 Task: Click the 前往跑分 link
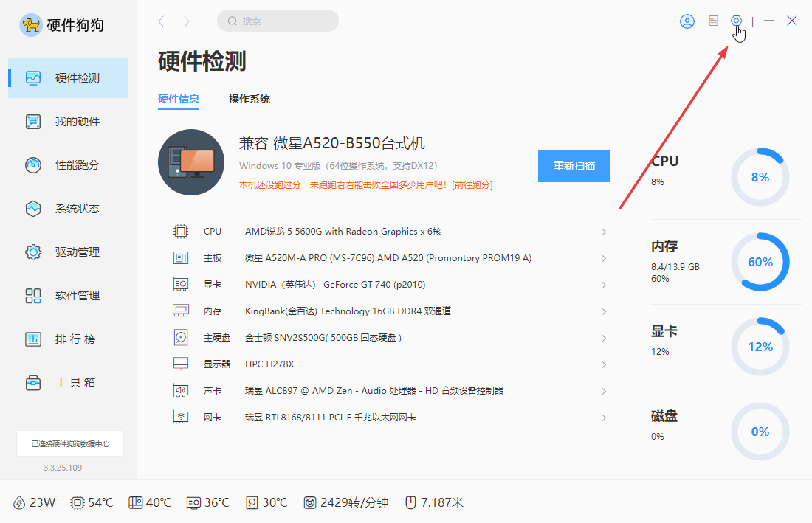(x=472, y=185)
